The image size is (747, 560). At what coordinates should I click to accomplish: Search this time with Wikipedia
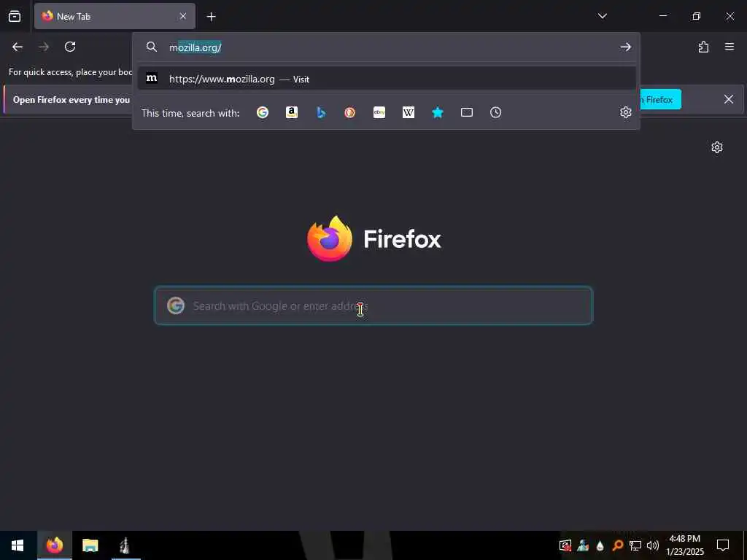409,112
